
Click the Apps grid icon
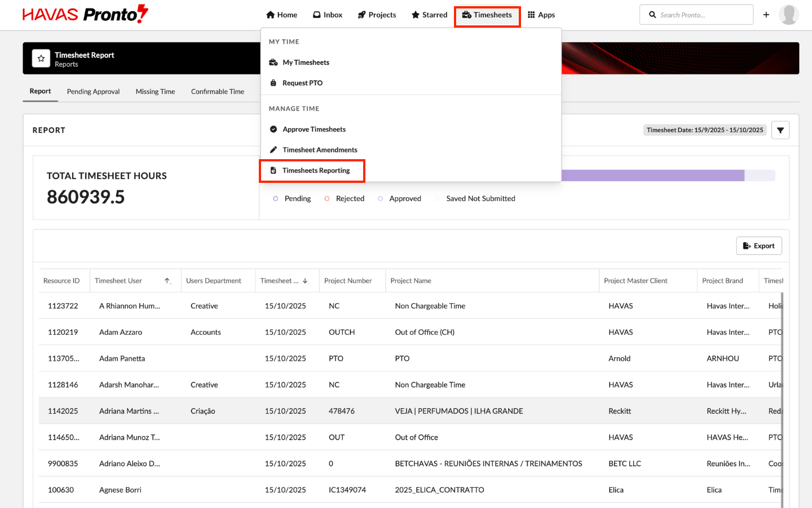pos(531,15)
